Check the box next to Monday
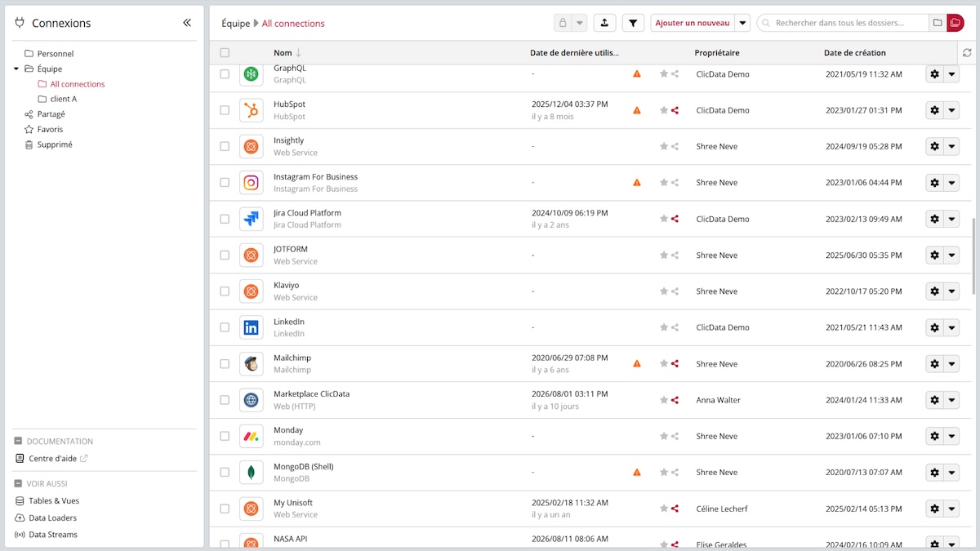The width and height of the screenshot is (980, 551). tap(225, 436)
